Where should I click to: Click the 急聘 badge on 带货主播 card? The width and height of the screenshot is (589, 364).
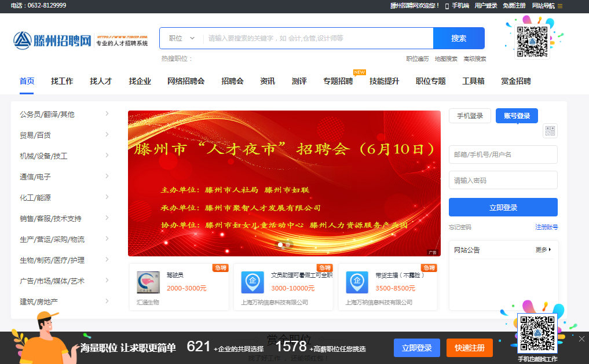tap(429, 267)
